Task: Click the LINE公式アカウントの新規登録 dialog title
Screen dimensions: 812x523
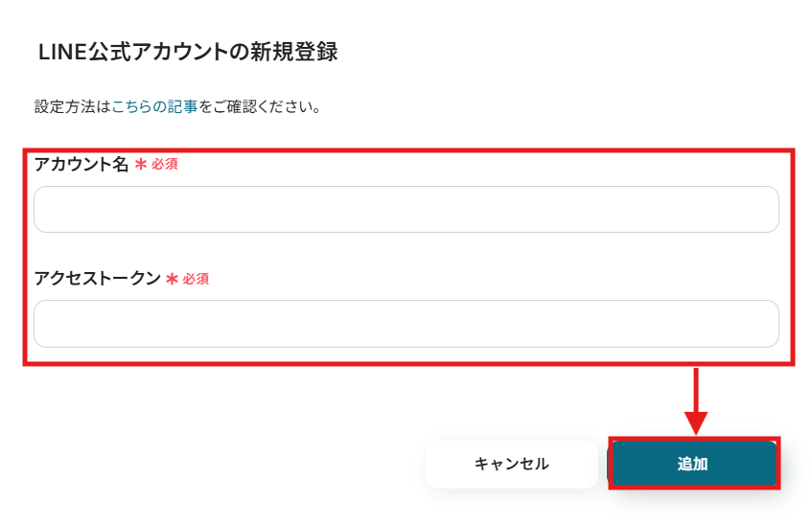Action: [188, 52]
